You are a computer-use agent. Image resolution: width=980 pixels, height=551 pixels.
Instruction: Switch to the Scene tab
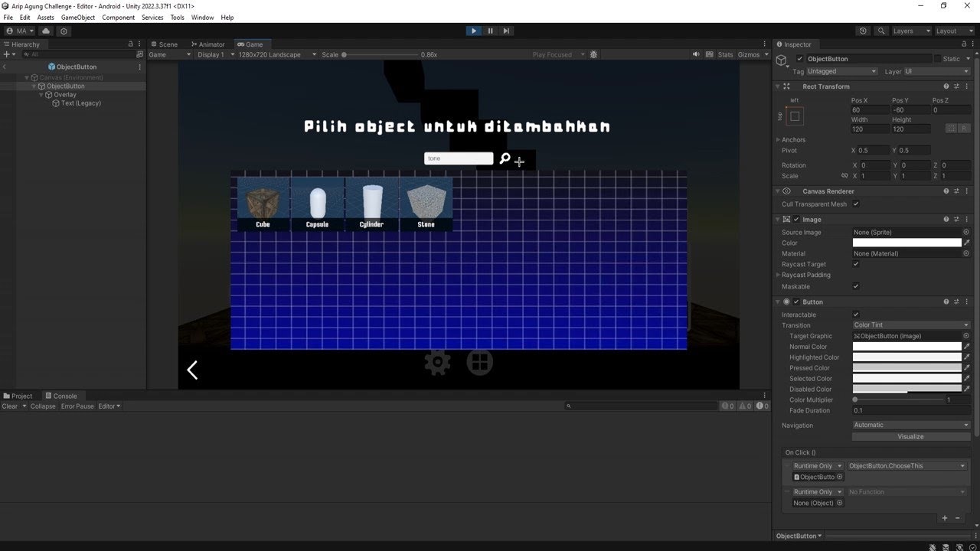(x=165, y=44)
